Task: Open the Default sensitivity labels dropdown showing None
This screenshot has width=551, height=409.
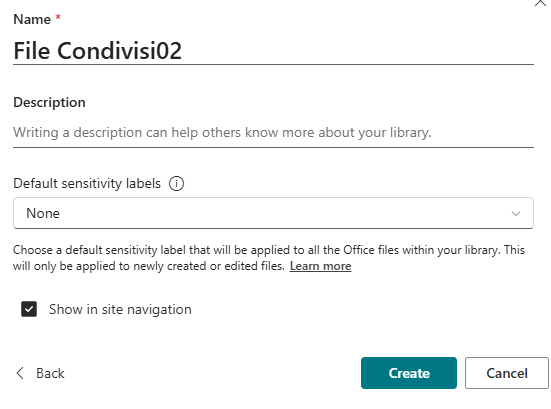Action: [x=273, y=213]
